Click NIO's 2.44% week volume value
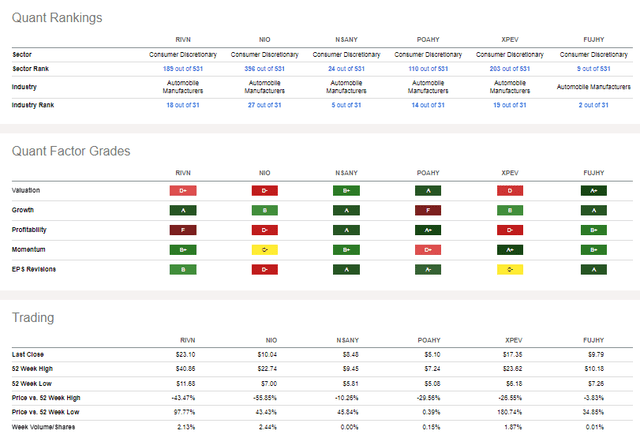 point(268,427)
